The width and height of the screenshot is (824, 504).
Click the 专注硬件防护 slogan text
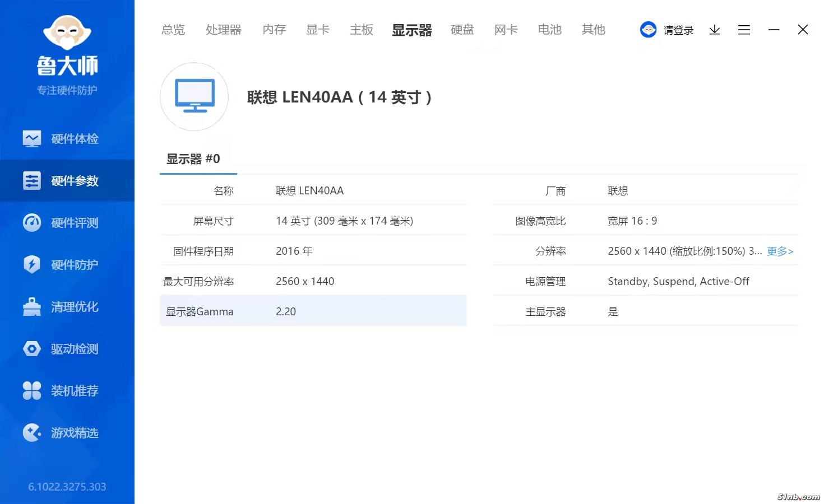pyautogui.click(x=67, y=90)
